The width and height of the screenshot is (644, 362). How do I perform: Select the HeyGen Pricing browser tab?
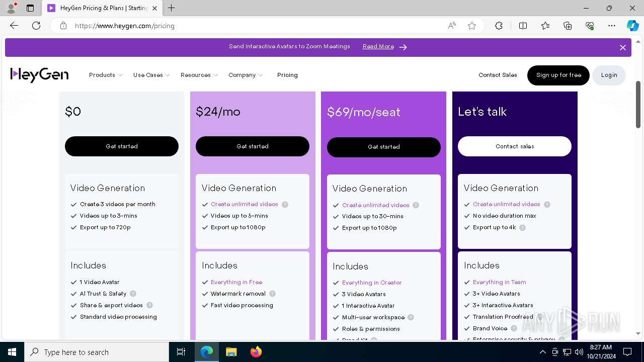pos(103,8)
